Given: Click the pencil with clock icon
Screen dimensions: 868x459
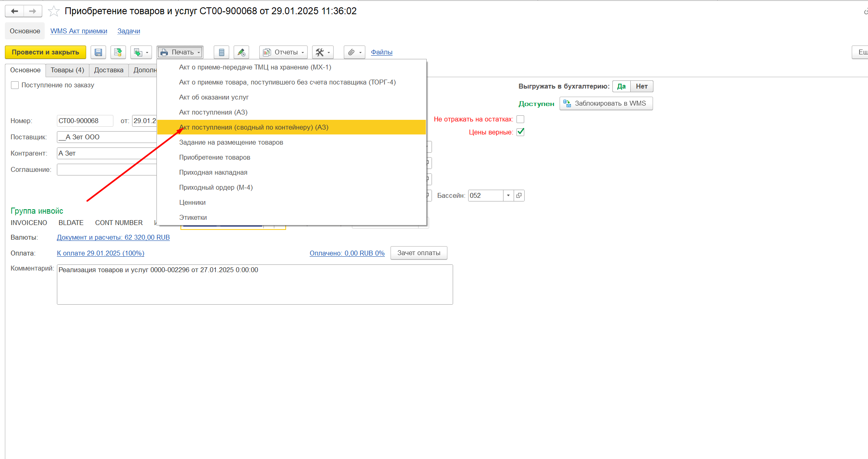Looking at the screenshot, I should pyautogui.click(x=241, y=52).
